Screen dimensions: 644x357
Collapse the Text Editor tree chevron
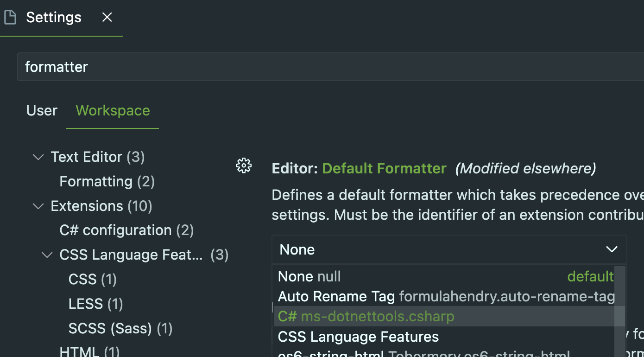pyautogui.click(x=38, y=157)
